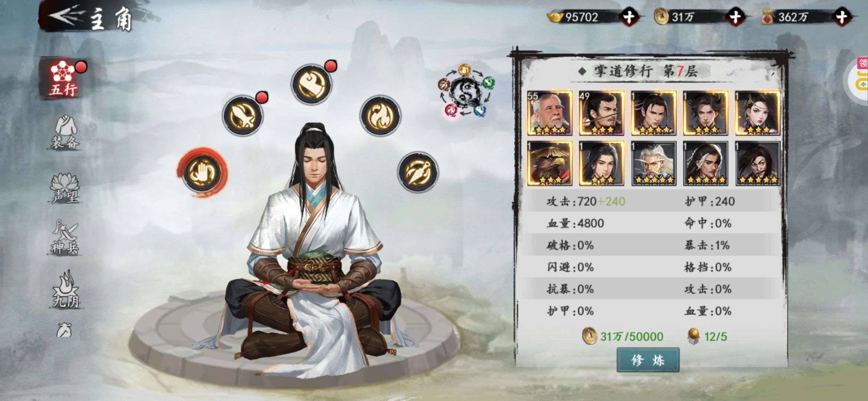Add more money bag currency
Image resolution: width=868 pixels, height=401 pixels.
pos(842,17)
